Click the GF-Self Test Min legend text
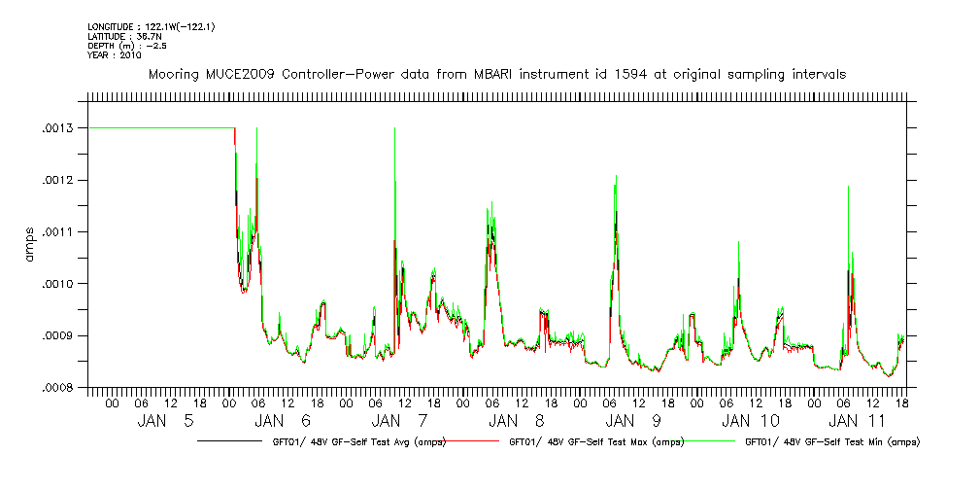 coord(831,442)
